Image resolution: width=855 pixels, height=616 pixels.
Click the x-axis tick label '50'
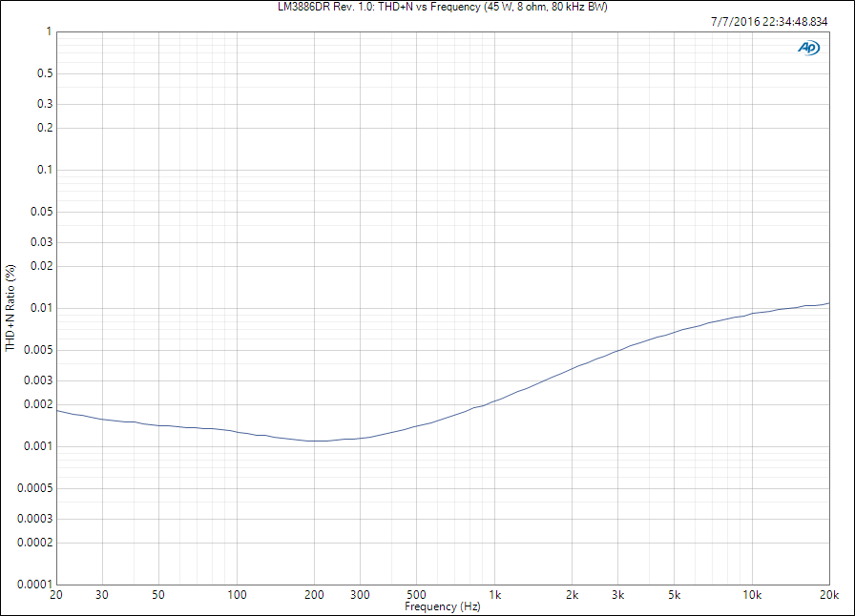(158, 595)
